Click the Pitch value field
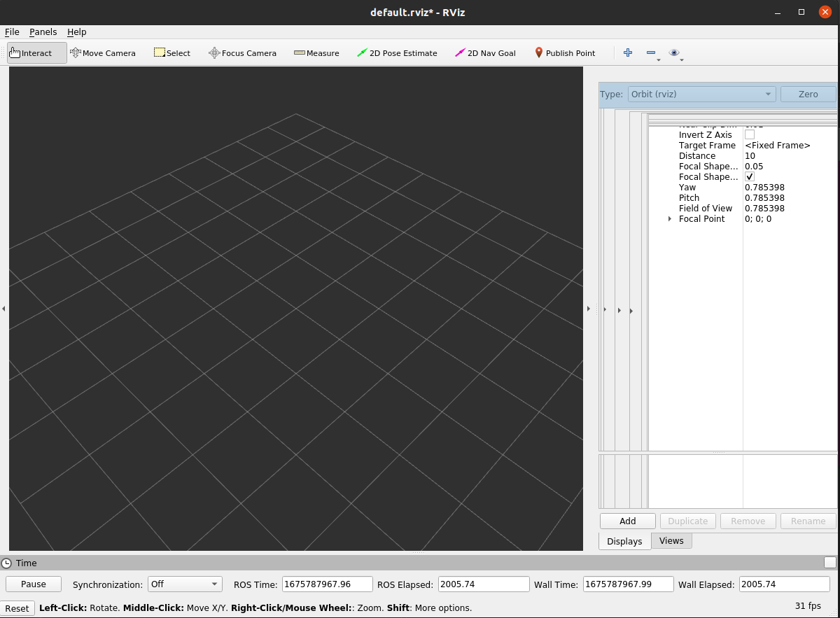840x618 pixels. (764, 198)
